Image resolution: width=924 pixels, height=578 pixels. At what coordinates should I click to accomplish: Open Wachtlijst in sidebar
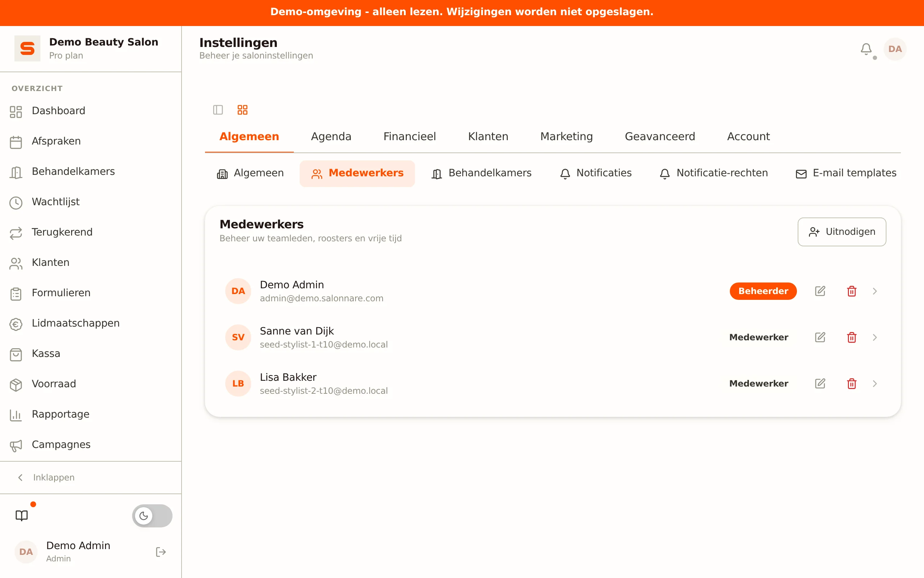point(91,202)
